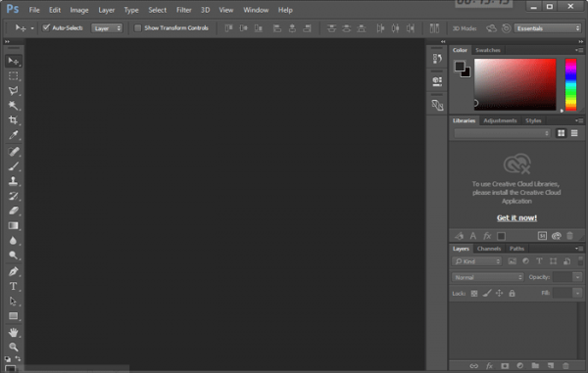Screen dimensions: 588x373
Task: Open the Properties panel icon
Action: coord(437,81)
